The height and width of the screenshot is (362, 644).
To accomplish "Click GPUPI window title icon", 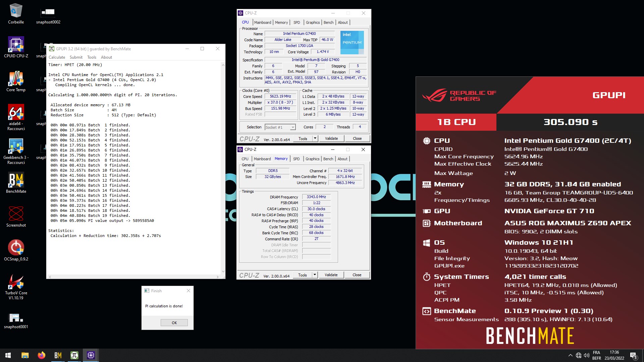I will [52, 49].
